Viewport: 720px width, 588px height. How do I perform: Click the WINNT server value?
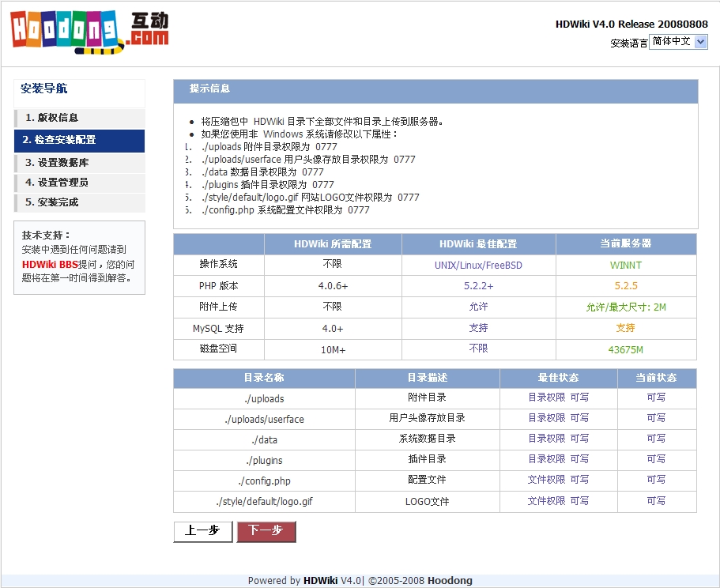pyautogui.click(x=626, y=266)
